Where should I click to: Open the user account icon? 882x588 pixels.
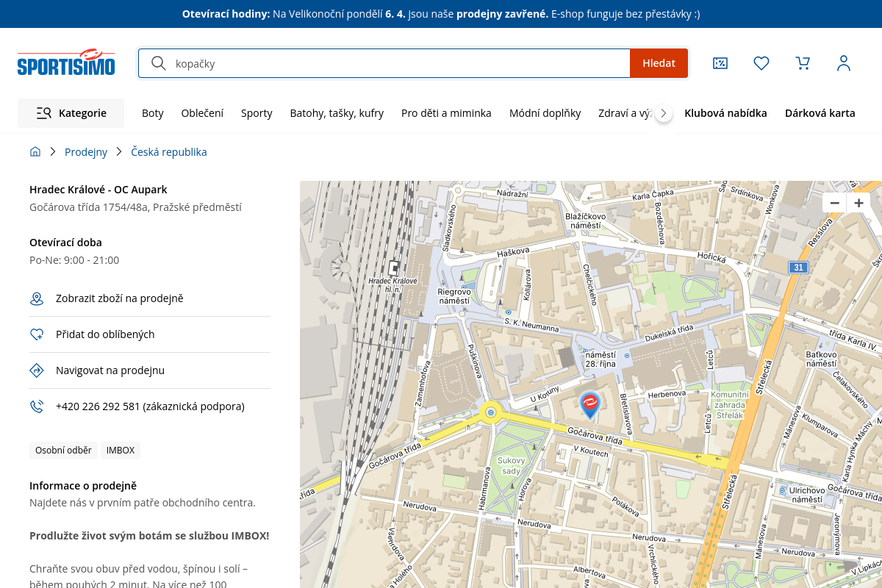[x=844, y=63]
